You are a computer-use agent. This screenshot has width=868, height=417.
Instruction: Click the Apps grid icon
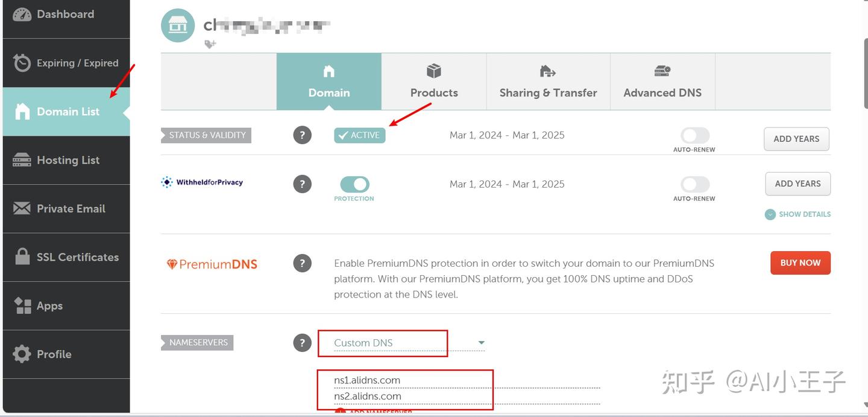click(22, 306)
